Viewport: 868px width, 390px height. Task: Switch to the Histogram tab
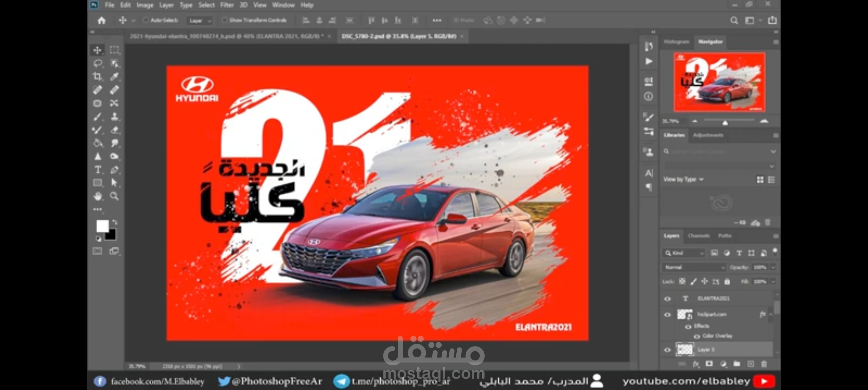pos(676,42)
